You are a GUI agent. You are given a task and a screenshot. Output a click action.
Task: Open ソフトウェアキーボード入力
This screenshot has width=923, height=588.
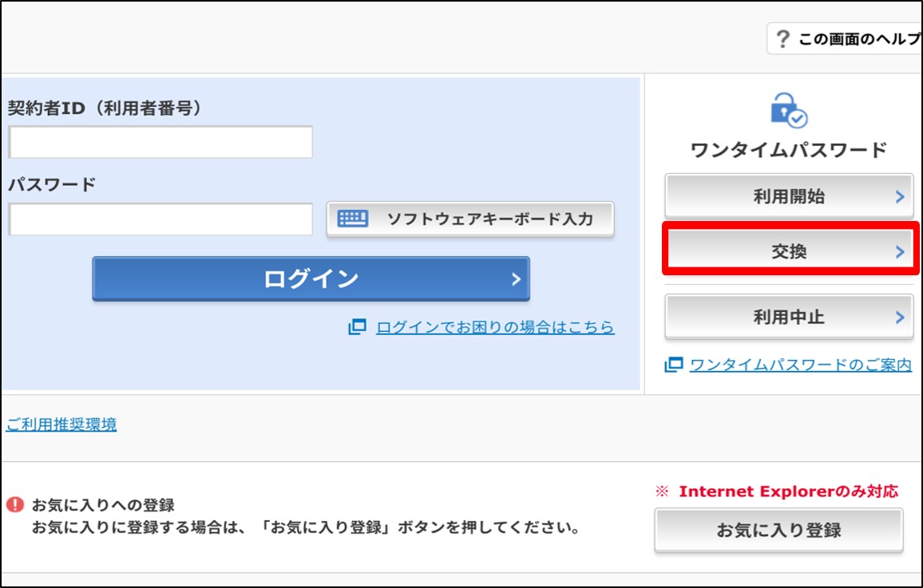click(x=470, y=219)
